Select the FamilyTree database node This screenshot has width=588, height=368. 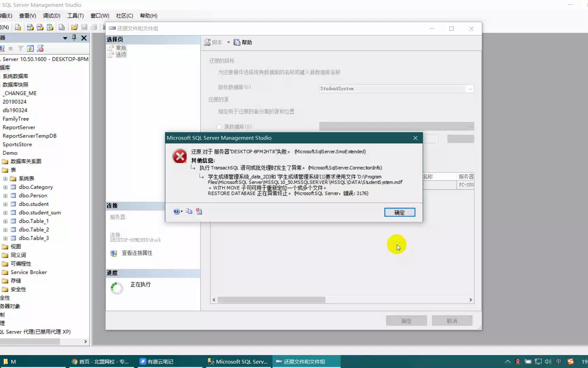tap(16, 119)
